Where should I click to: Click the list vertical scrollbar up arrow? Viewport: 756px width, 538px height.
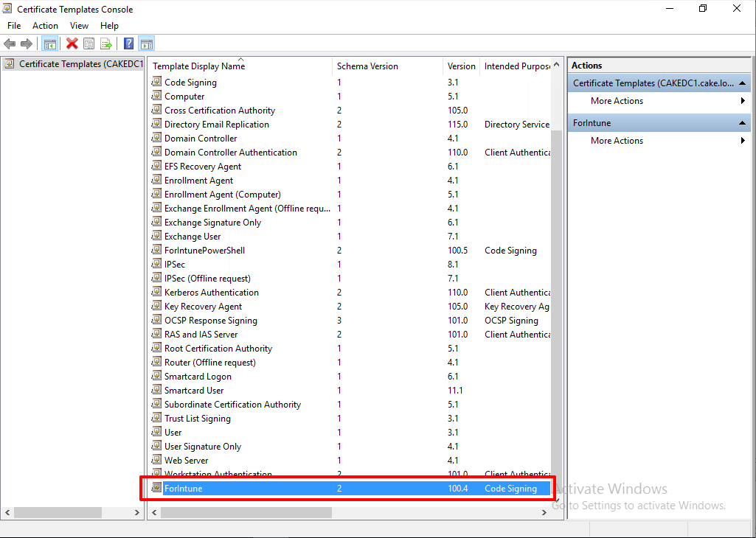556,65
